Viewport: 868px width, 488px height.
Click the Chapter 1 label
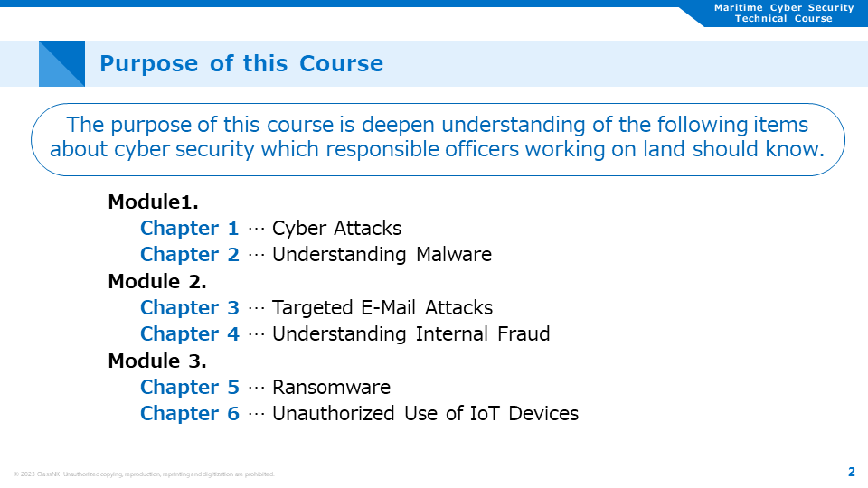coord(189,228)
